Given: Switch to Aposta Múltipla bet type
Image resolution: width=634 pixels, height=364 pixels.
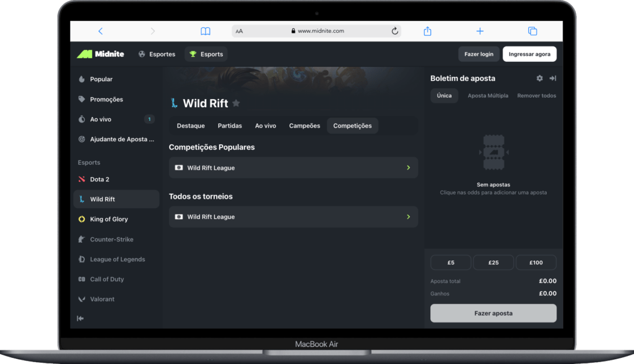Looking at the screenshot, I should tap(488, 96).
